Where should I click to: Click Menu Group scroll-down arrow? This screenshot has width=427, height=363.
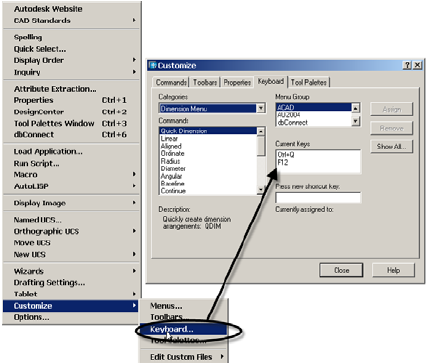[x=356, y=121]
